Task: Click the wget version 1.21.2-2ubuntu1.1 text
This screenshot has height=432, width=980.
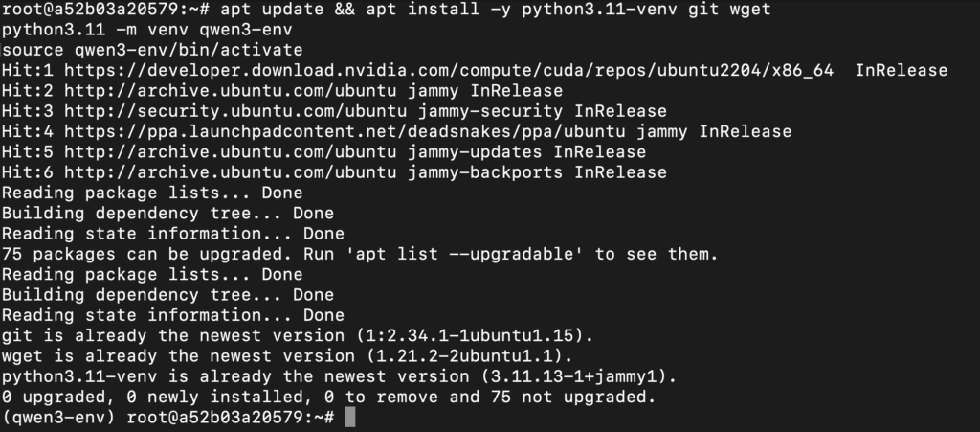Action: (x=464, y=355)
